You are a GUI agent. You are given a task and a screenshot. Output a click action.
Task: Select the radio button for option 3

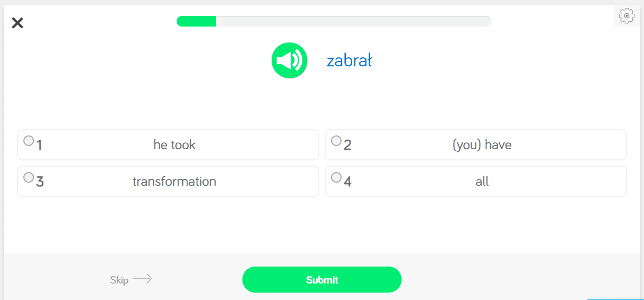[x=29, y=177]
